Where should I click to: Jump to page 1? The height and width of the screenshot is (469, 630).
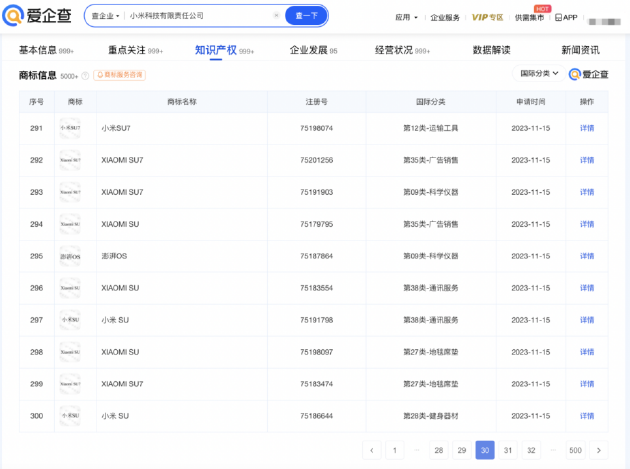pyautogui.click(x=395, y=450)
